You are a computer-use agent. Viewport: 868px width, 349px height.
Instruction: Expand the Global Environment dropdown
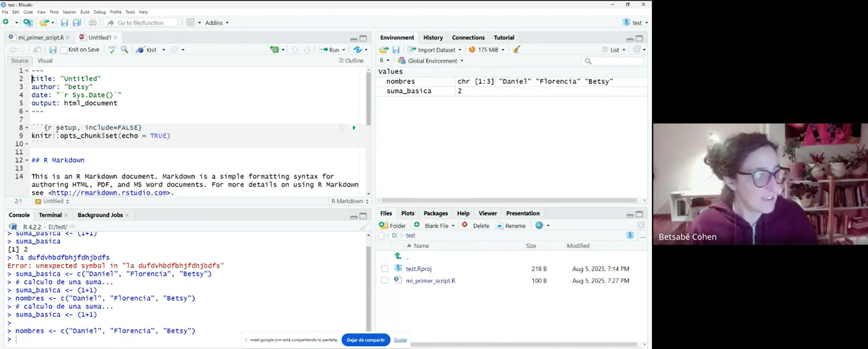[431, 61]
